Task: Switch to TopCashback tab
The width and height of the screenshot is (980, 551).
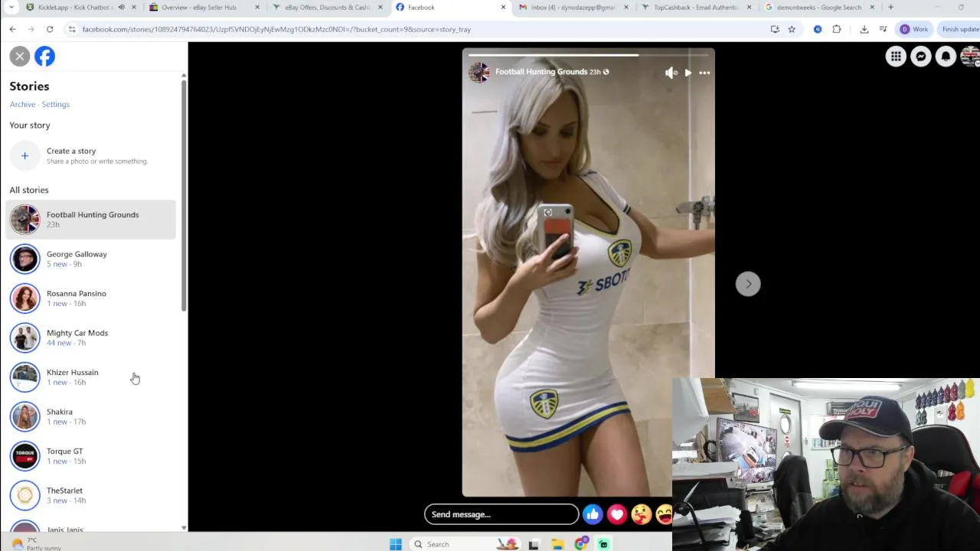Action: [x=695, y=7]
